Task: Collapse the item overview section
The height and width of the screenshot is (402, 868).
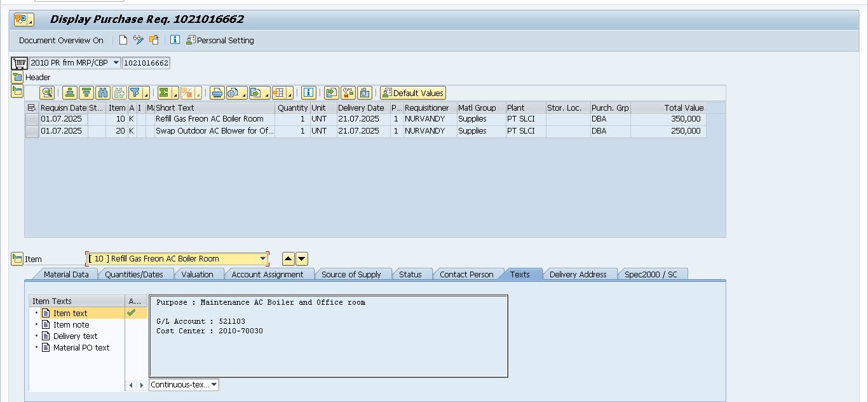Action: [17, 91]
